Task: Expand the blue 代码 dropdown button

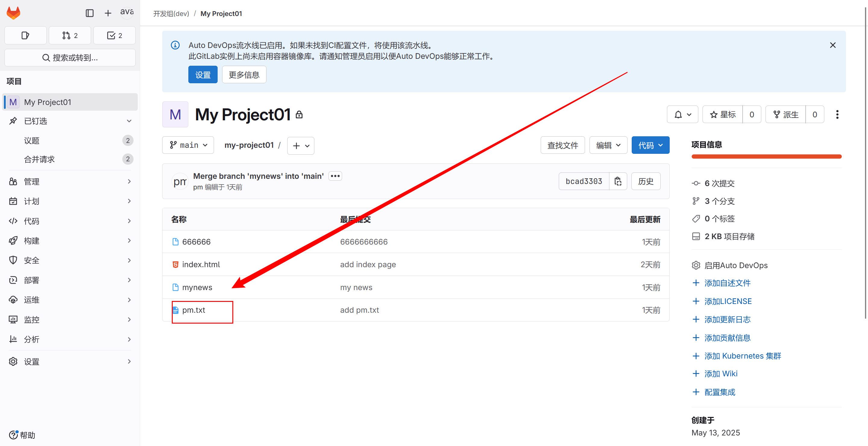Action: (650, 145)
